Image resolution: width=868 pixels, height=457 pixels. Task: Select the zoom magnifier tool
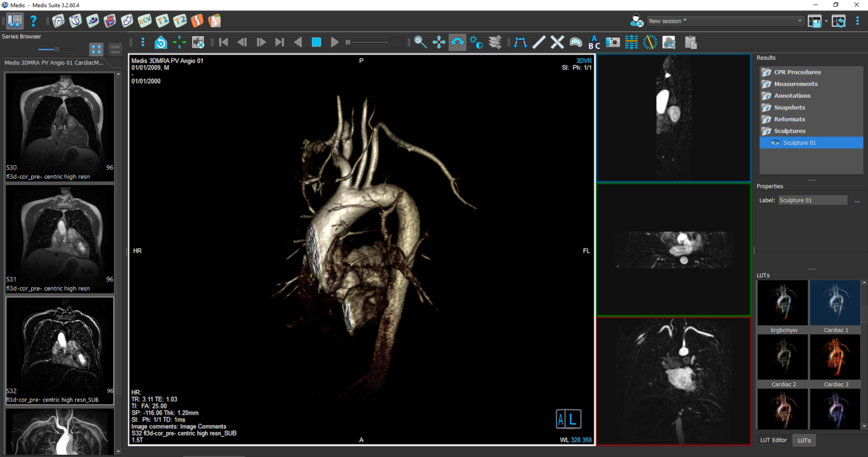coord(420,42)
